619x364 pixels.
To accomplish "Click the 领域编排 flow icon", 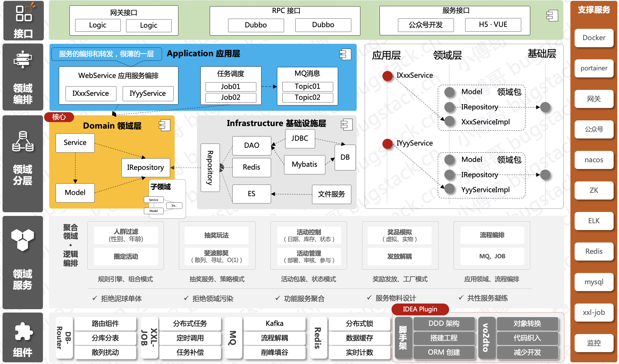I will [x=23, y=59].
